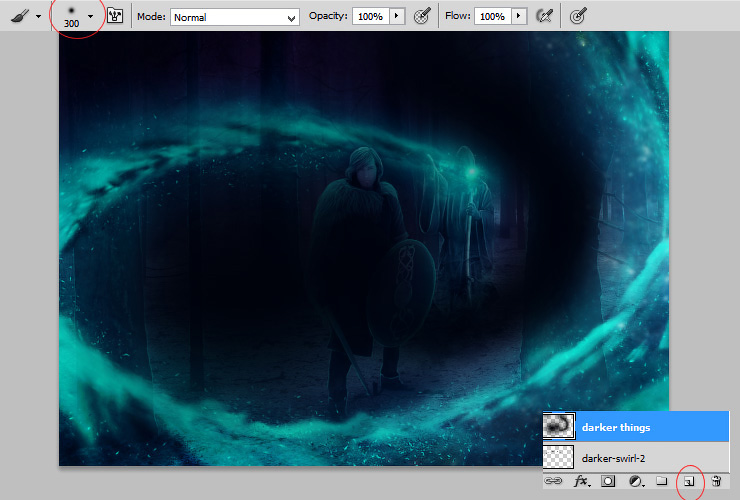Open the Mode dropdown set to Normal

[235, 17]
